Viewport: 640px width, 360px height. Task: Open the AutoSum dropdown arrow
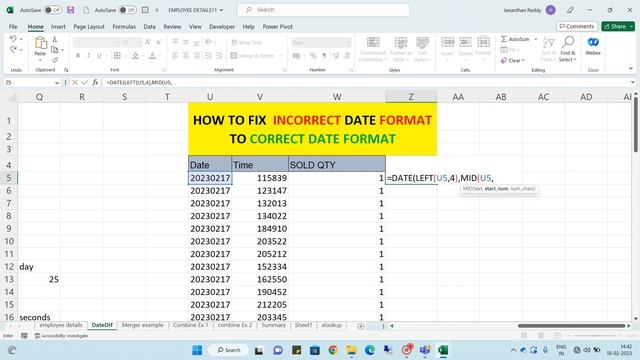coord(536,39)
